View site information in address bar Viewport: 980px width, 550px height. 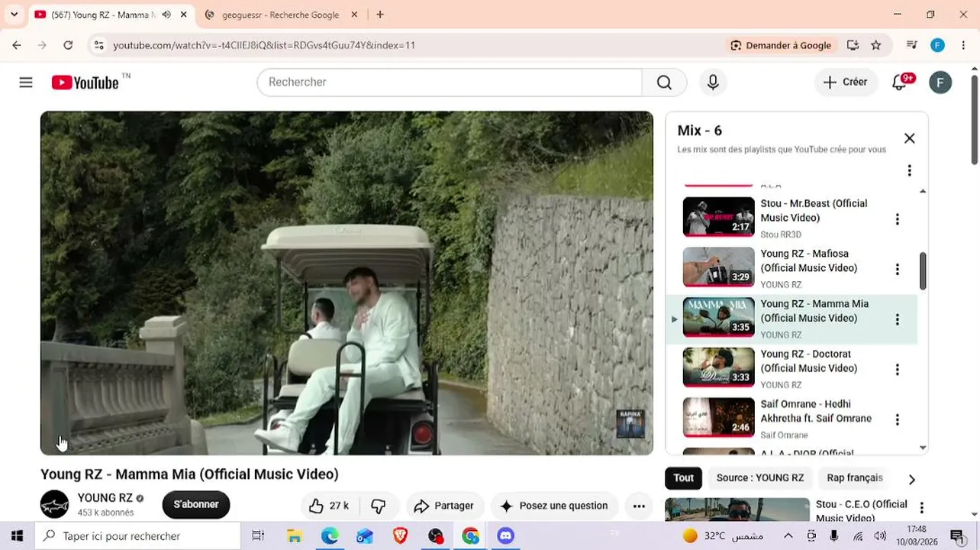[x=98, y=45]
